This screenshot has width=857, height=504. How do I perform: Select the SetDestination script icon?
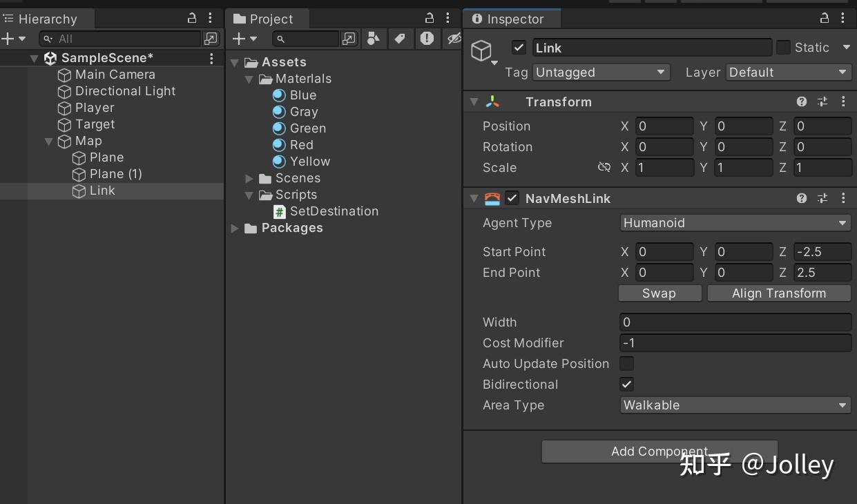coord(279,211)
